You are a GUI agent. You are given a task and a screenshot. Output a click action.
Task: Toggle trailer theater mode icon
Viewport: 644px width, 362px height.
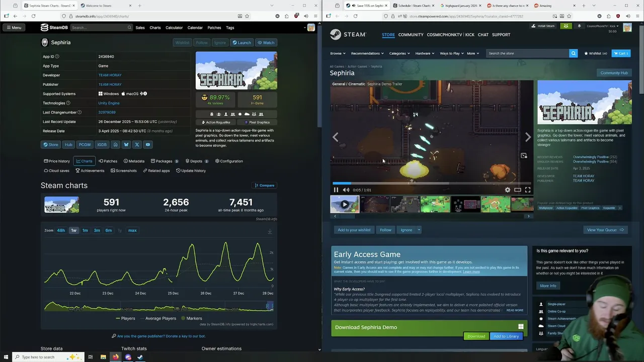click(517, 190)
